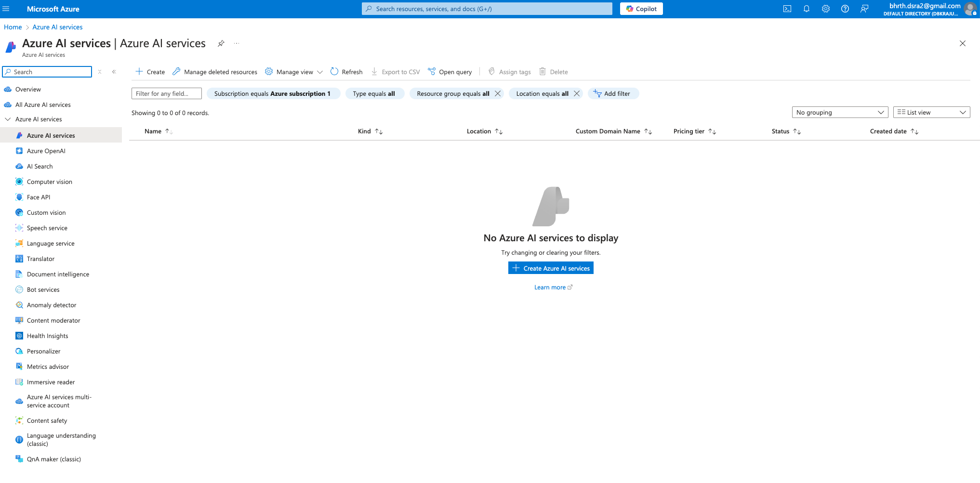The width and height of the screenshot is (980, 483).
Task: Open the Location equals all filter
Action: (x=542, y=93)
